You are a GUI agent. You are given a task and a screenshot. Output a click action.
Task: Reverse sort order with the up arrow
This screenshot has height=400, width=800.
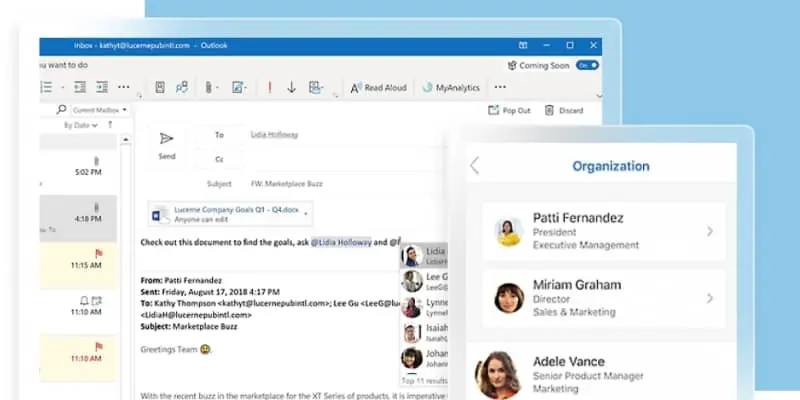point(110,124)
